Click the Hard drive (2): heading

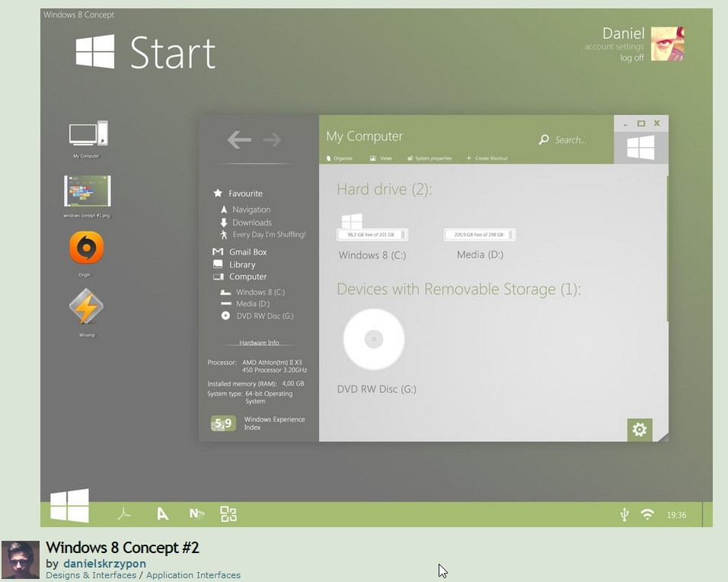pos(385,189)
